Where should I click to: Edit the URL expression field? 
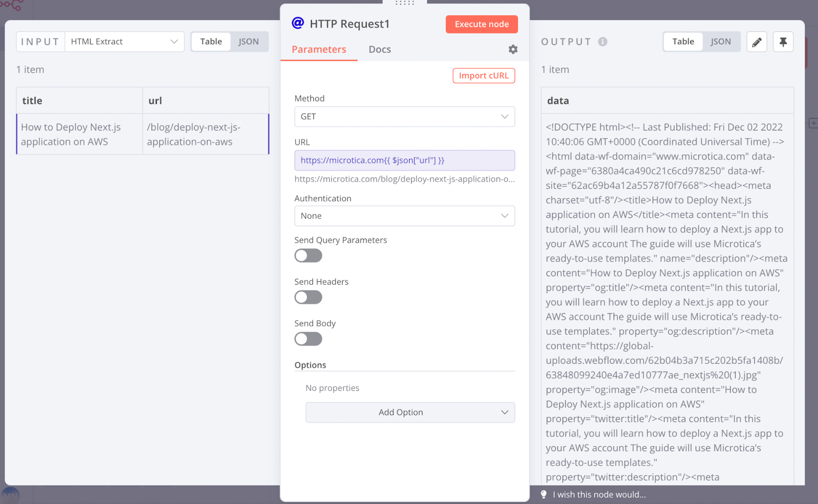404,161
